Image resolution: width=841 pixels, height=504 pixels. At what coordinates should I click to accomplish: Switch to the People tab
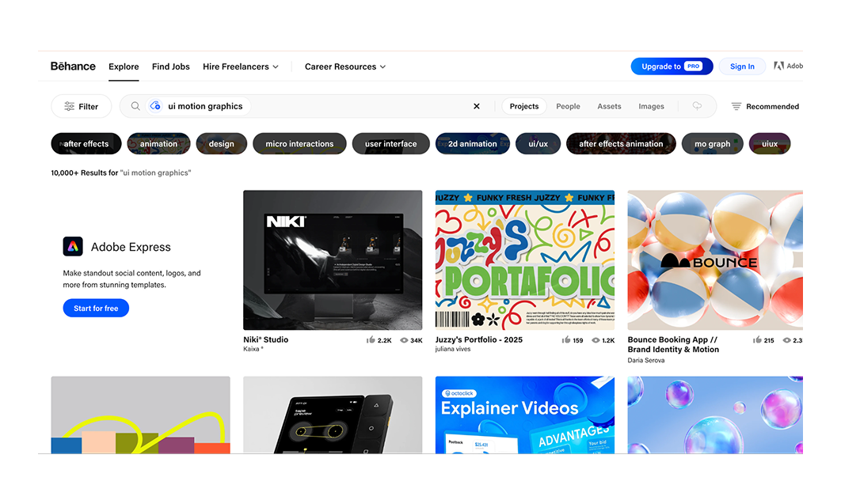pyautogui.click(x=568, y=106)
